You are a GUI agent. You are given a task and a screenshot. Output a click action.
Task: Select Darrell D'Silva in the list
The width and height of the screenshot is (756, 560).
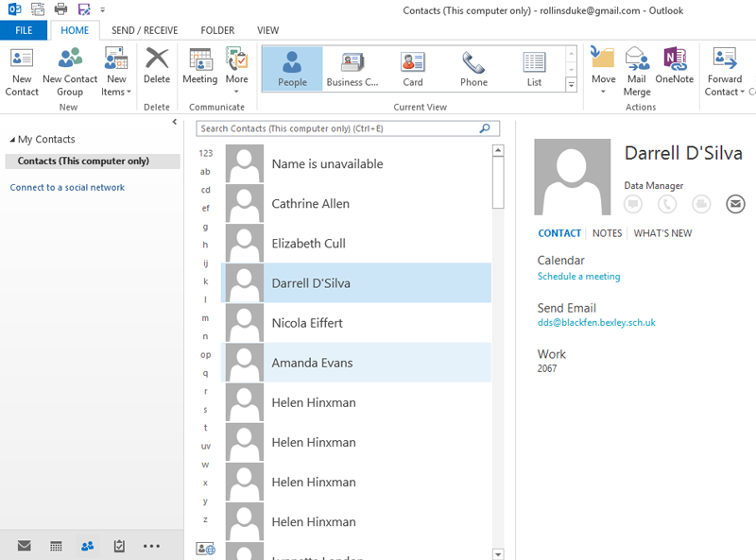click(x=356, y=283)
